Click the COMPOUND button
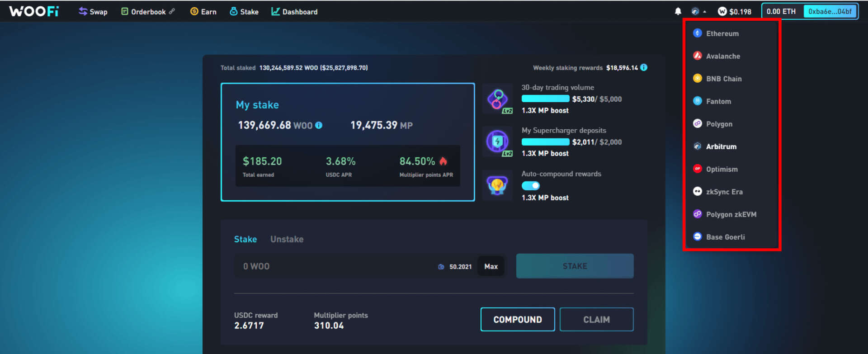This screenshot has height=354, width=868. pos(518,320)
